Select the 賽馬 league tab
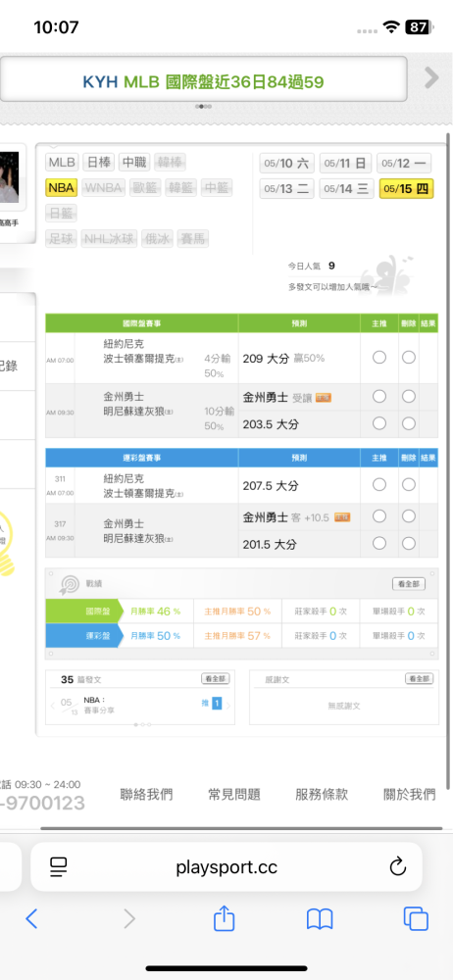The width and height of the screenshot is (453, 980). (193, 238)
